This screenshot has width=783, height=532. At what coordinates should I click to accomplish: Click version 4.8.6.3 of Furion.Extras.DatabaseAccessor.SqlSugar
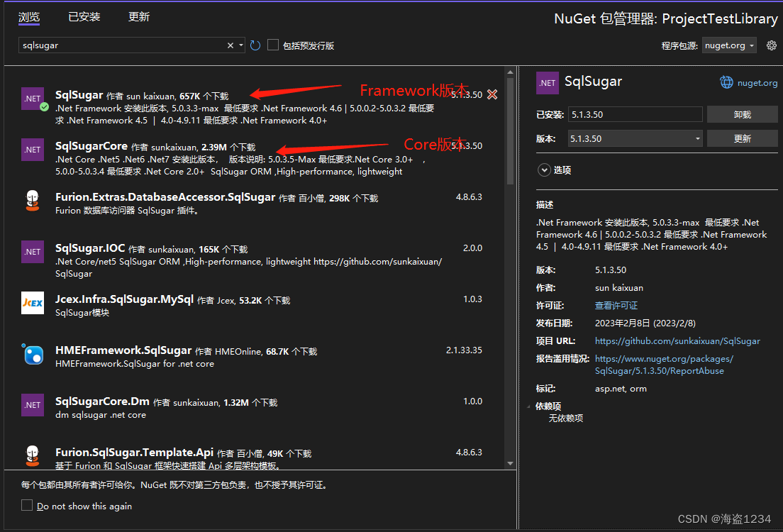[x=469, y=196]
